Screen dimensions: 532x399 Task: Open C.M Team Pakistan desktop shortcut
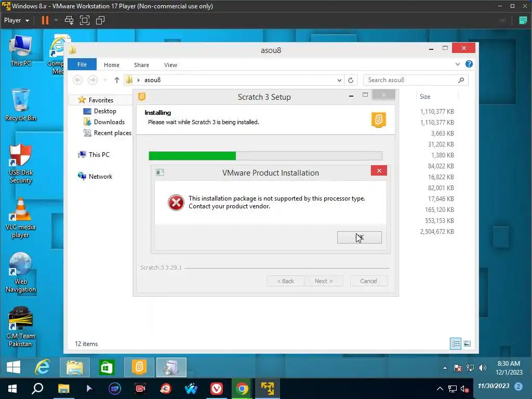click(x=21, y=327)
